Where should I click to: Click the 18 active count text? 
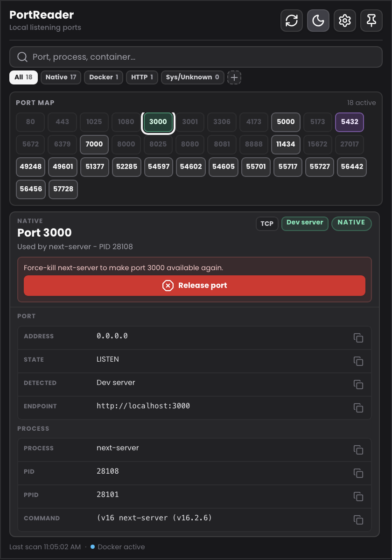click(361, 103)
